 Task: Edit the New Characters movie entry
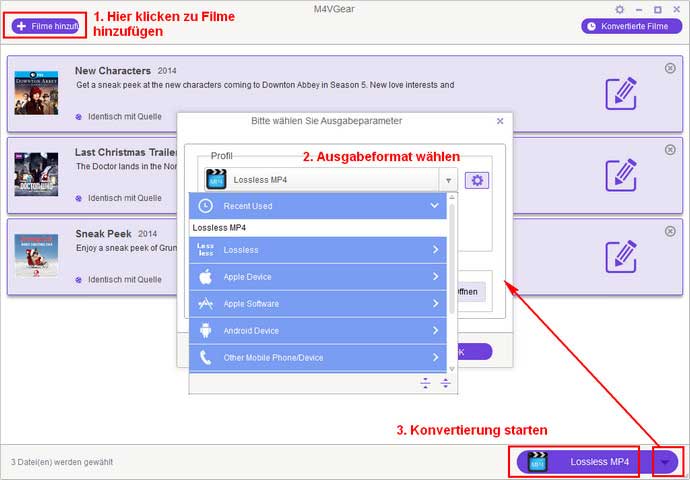click(621, 94)
